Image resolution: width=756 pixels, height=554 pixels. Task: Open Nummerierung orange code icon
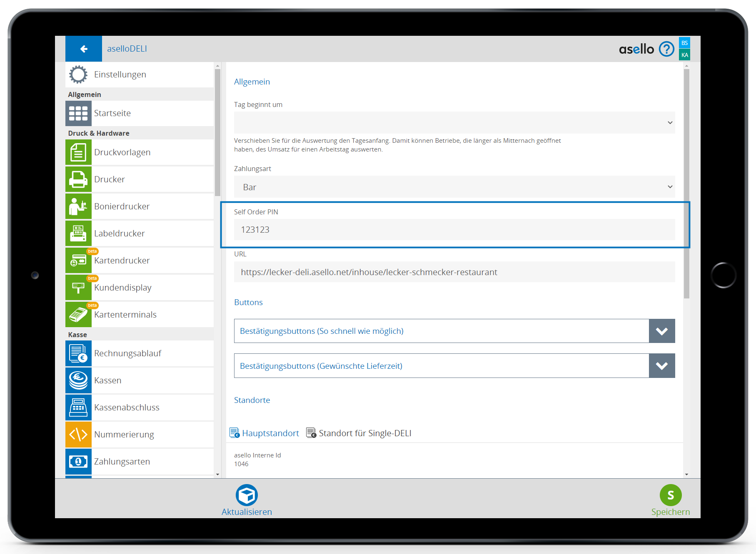[78, 435]
